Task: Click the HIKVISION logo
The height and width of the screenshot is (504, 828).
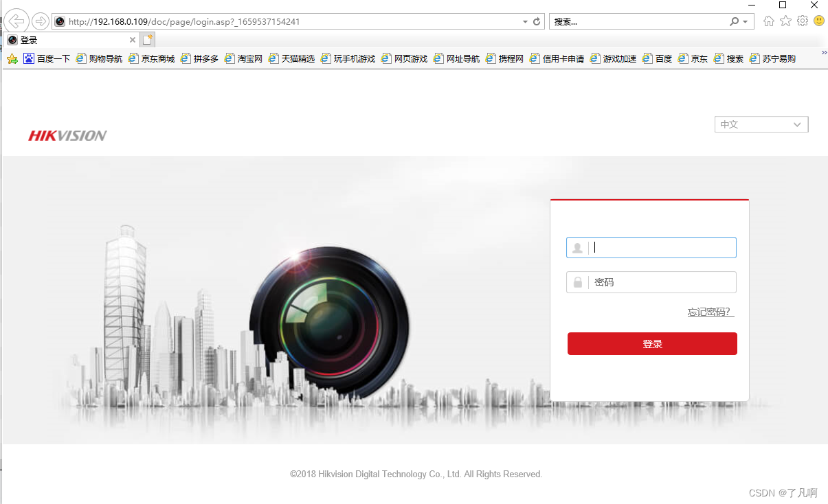Action: click(67, 136)
